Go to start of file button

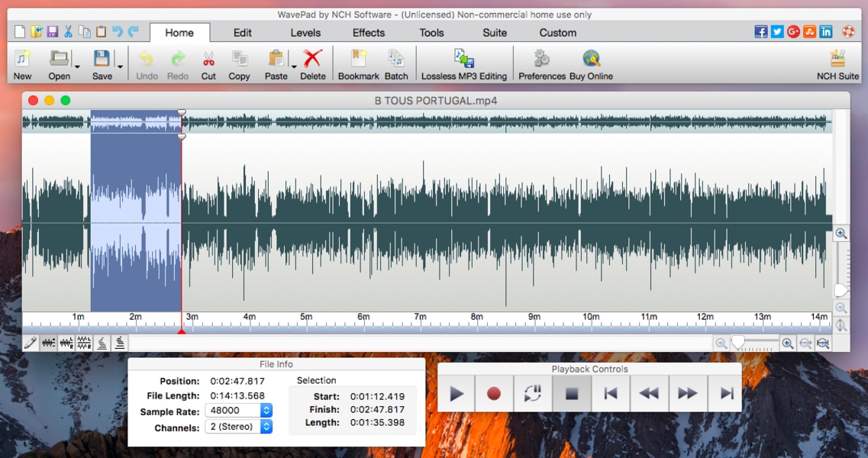pos(611,394)
